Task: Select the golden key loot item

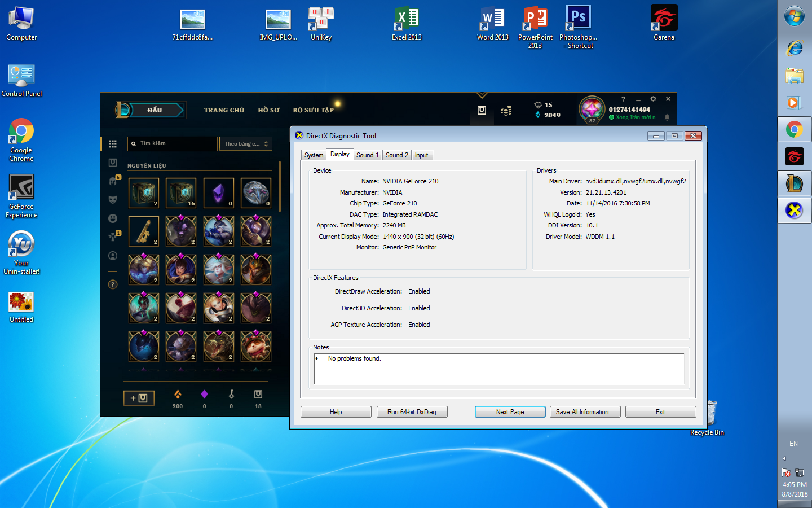Action: [143, 231]
